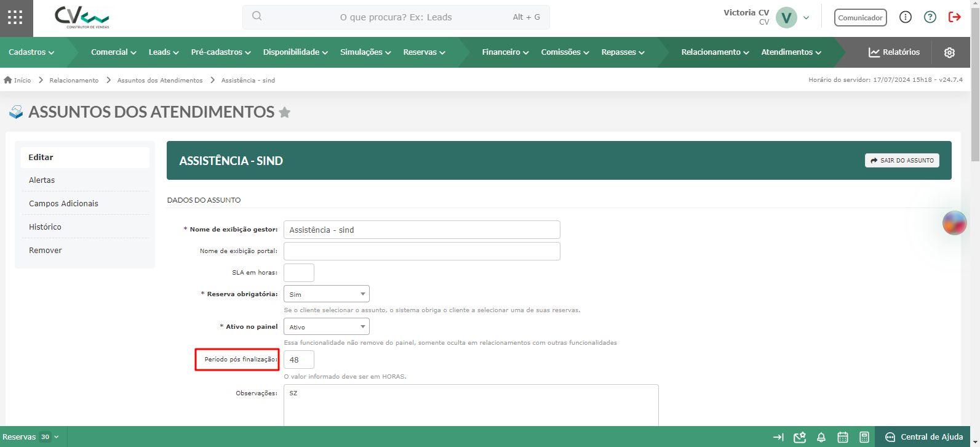Open the help question mark icon
The height and width of the screenshot is (447, 980).
click(x=930, y=17)
